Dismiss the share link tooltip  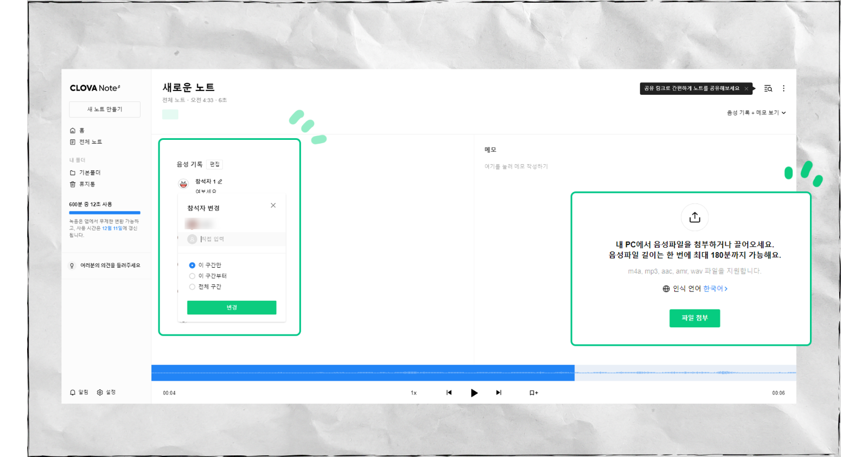coord(746,88)
